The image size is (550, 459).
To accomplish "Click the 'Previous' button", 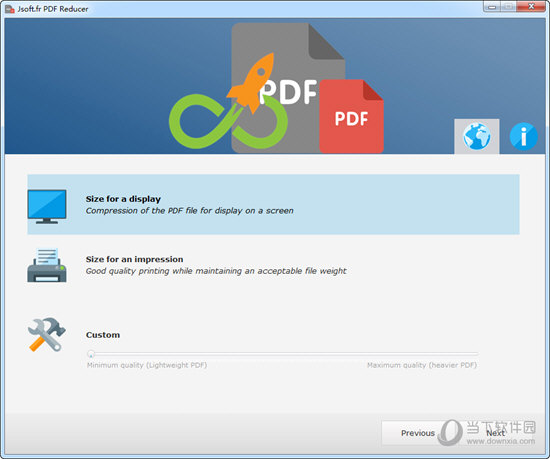I will click(x=417, y=433).
